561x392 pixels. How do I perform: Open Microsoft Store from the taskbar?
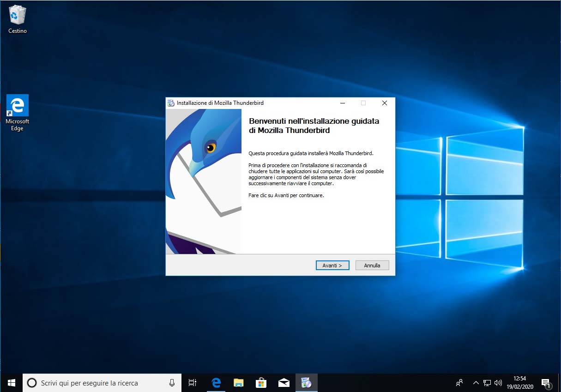point(261,383)
